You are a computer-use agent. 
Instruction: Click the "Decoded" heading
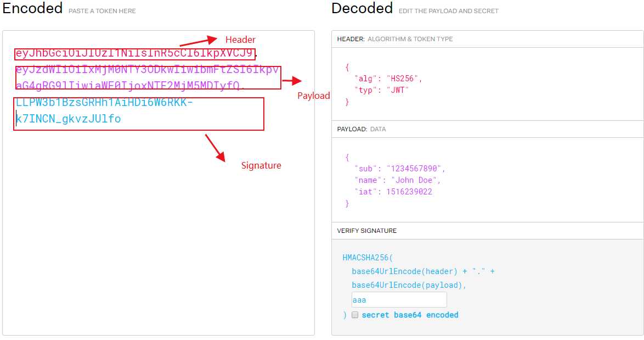tap(361, 9)
